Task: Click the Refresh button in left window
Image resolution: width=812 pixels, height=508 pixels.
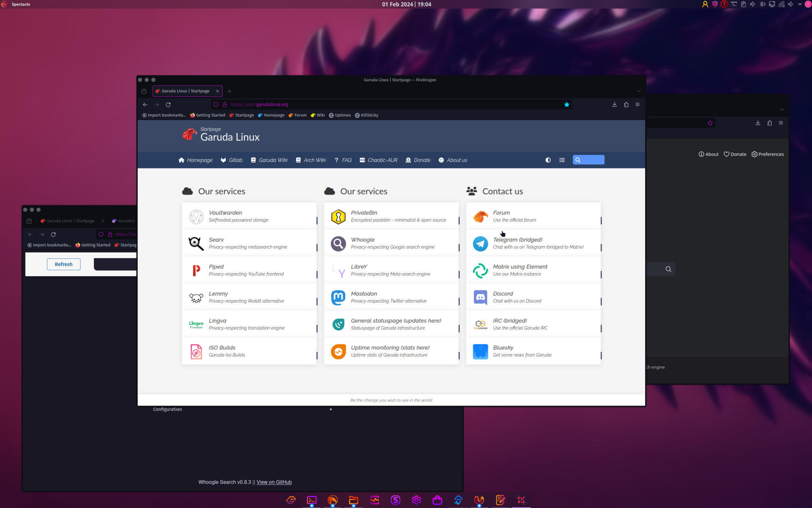Action: [63, 264]
